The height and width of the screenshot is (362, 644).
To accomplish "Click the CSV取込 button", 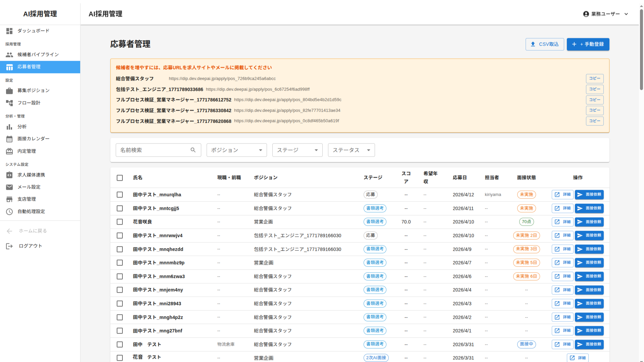I will [545, 44].
